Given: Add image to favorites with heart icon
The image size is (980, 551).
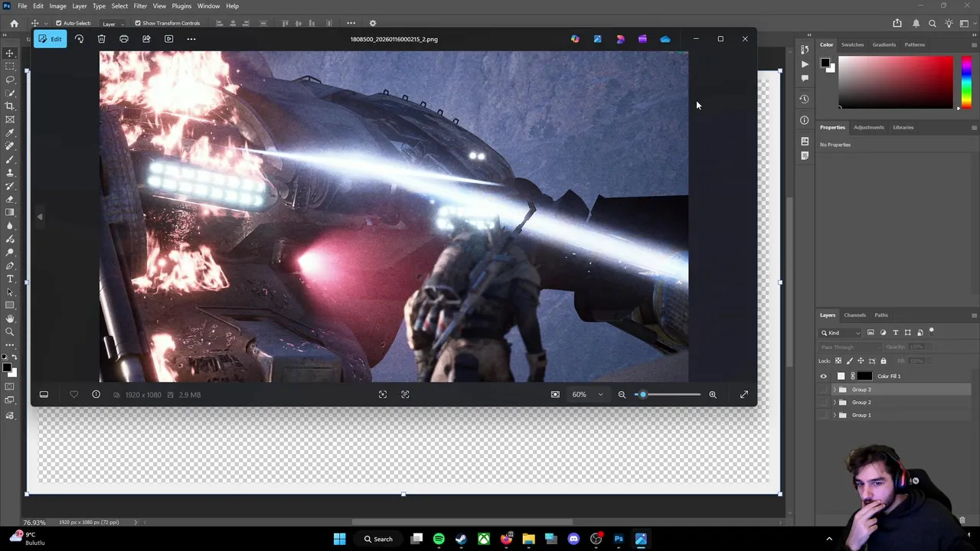Looking at the screenshot, I should [73, 394].
